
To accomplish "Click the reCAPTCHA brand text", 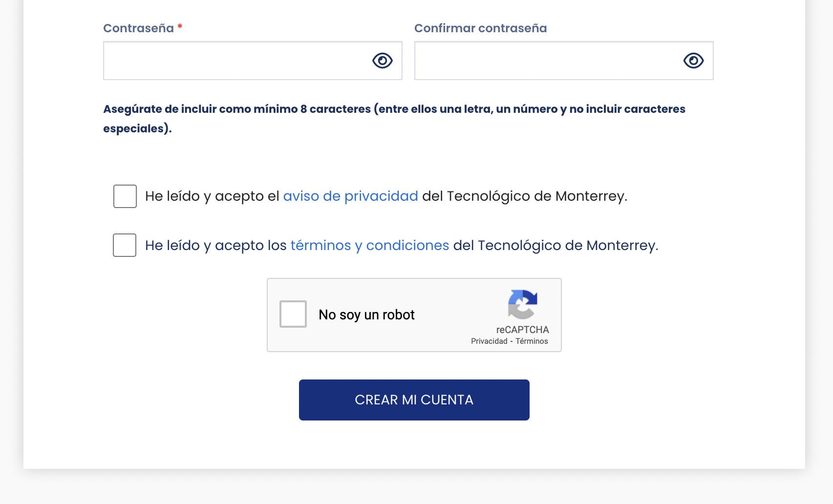I will tap(522, 330).
